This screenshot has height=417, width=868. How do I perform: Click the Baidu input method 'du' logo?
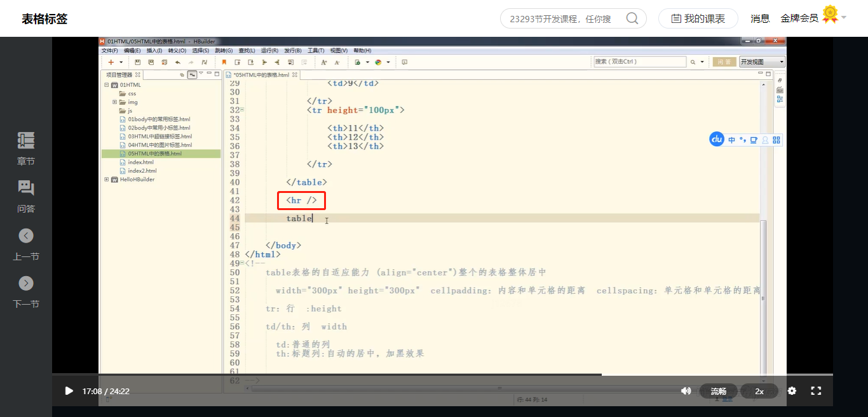pos(717,139)
